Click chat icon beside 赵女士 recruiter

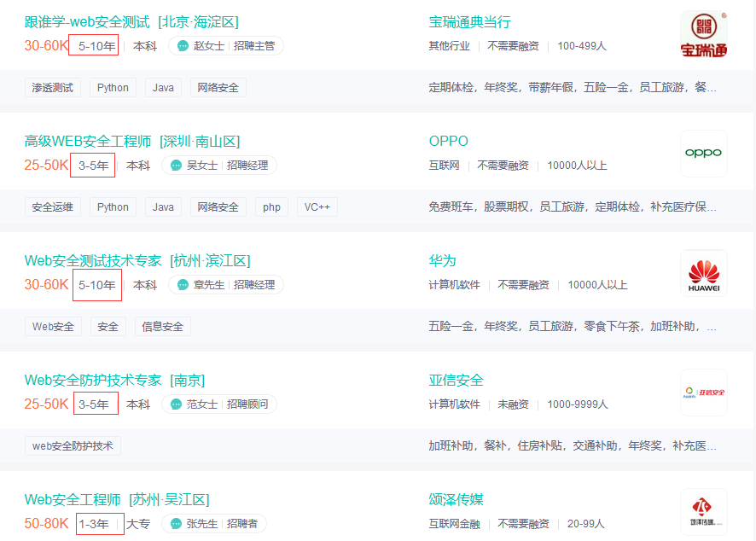(183, 46)
